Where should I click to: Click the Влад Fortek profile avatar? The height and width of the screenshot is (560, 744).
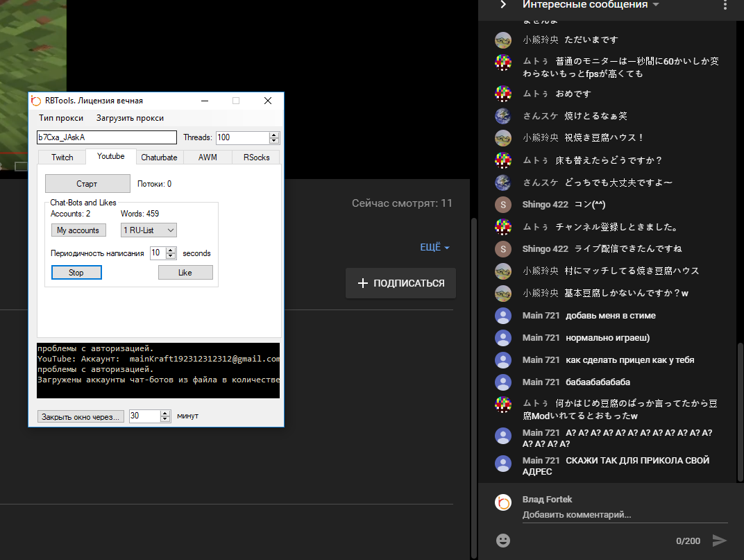503,502
